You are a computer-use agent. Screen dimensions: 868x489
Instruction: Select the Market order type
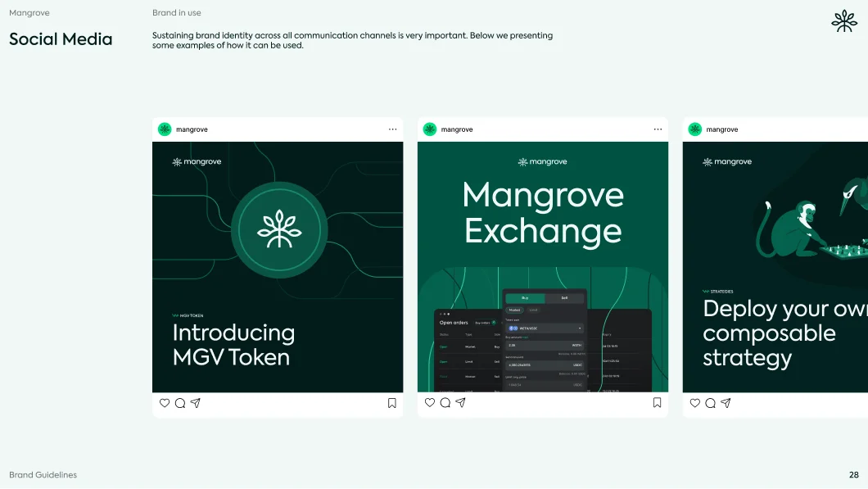[x=515, y=310]
